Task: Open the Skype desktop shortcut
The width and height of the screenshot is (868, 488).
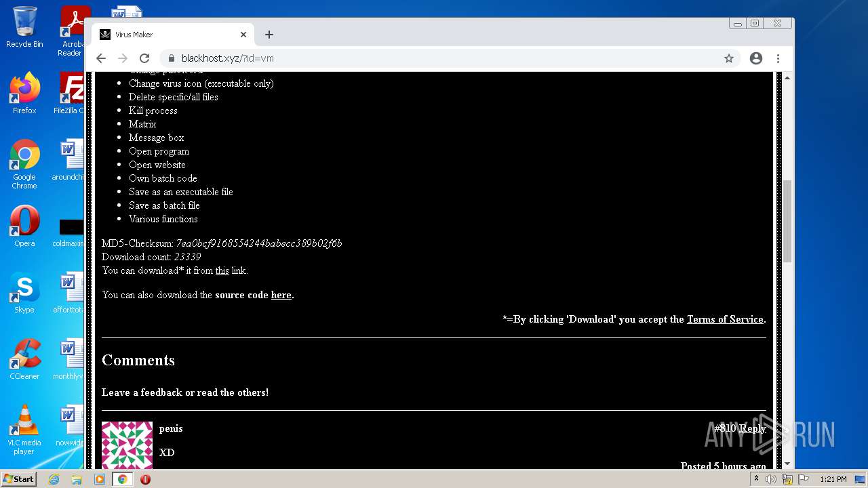Action: click(24, 293)
